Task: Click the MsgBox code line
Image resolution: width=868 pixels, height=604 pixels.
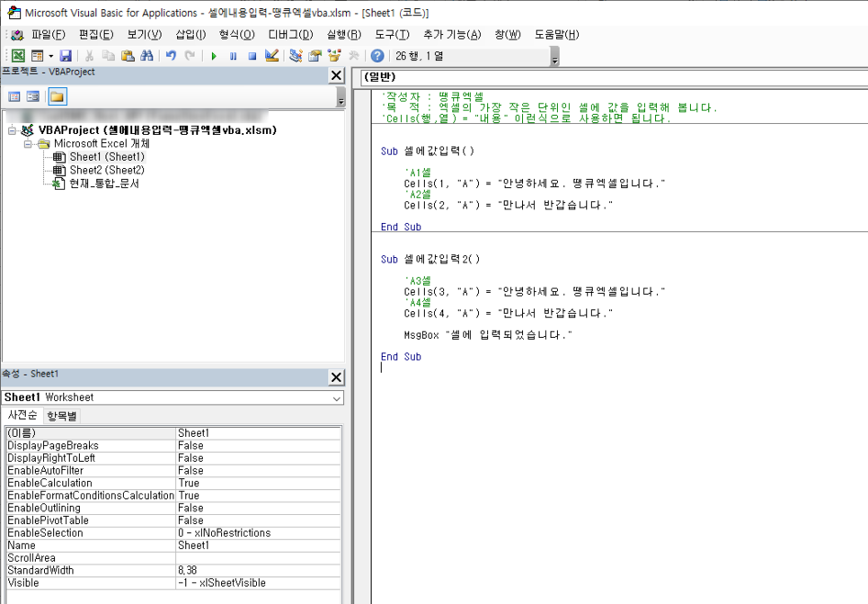Action: pyautogui.click(x=488, y=335)
